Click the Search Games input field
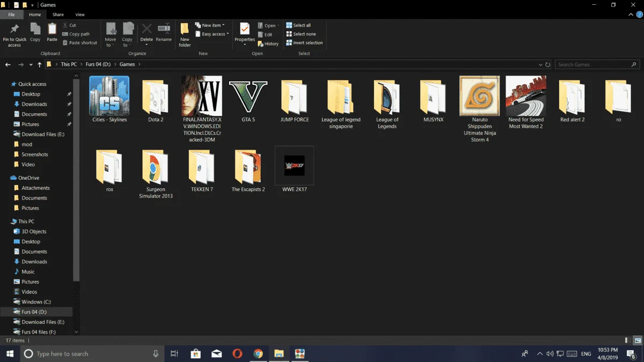 (x=598, y=64)
